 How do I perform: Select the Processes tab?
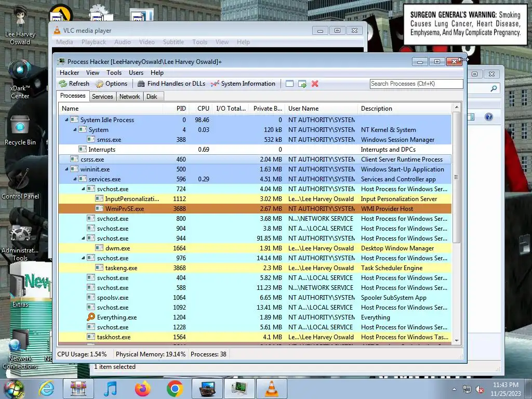click(73, 96)
